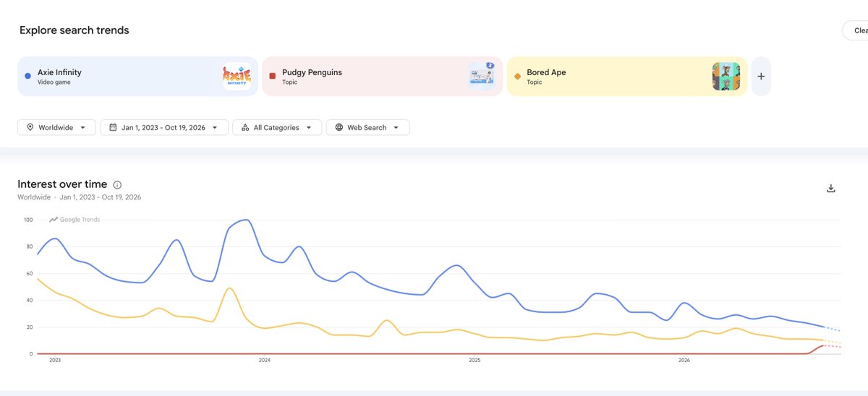Click the Explore search trends heading
868x396 pixels.
[75, 30]
